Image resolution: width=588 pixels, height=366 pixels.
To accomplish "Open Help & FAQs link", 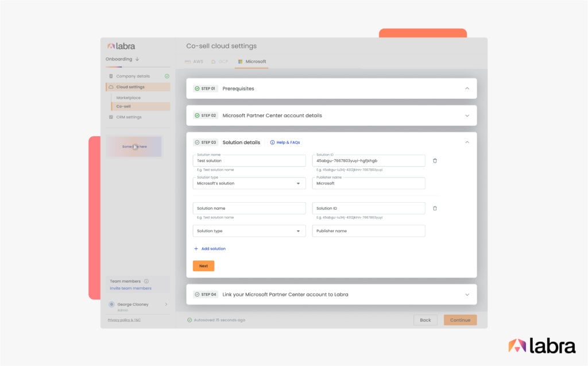I will click(285, 142).
